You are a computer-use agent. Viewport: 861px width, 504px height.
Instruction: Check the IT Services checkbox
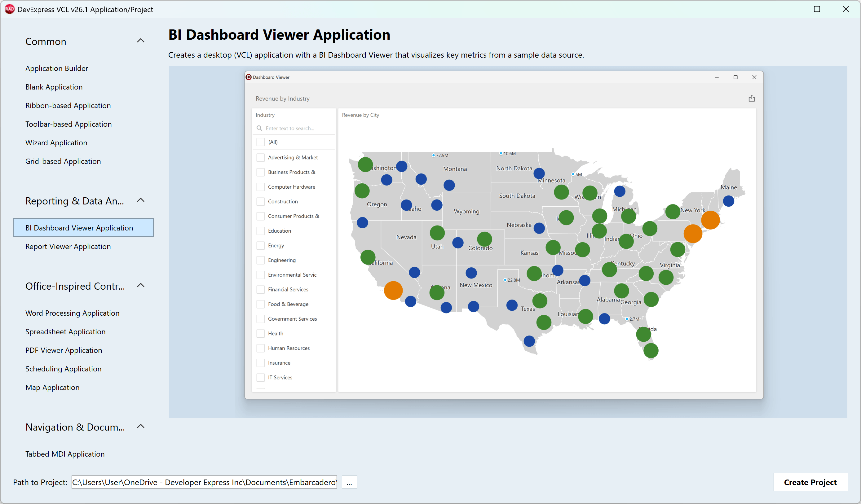click(x=260, y=377)
